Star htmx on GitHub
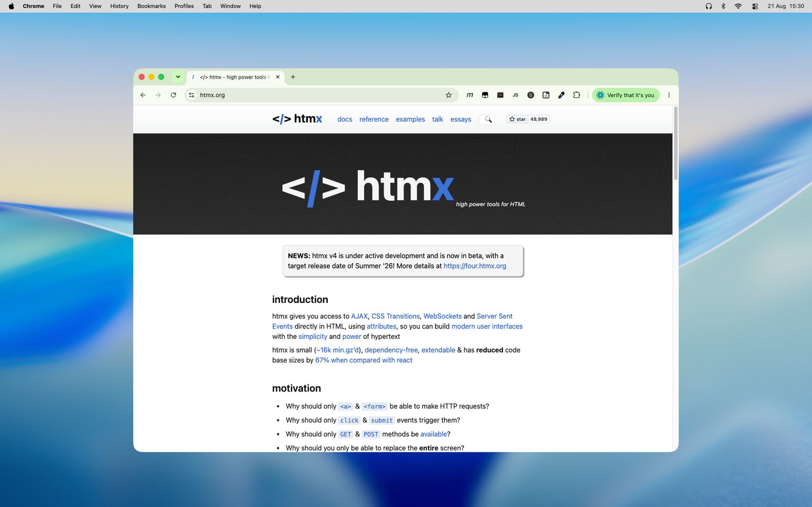Image resolution: width=812 pixels, height=507 pixels. 517,119
